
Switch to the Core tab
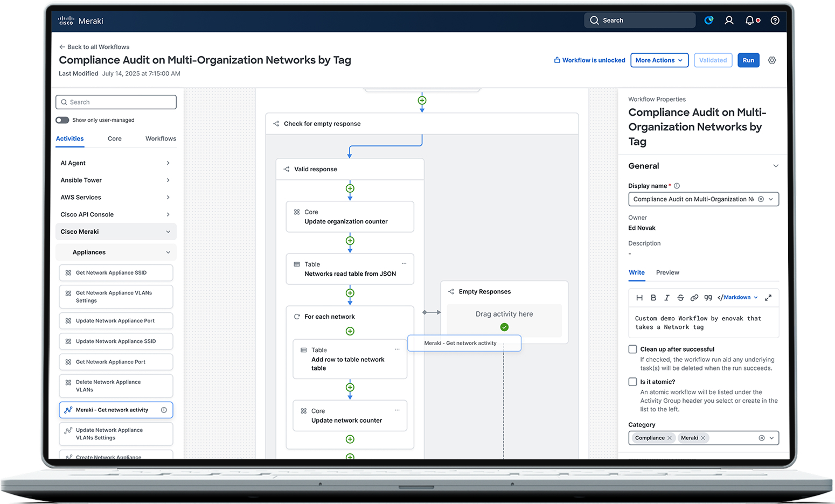point(114,138)
